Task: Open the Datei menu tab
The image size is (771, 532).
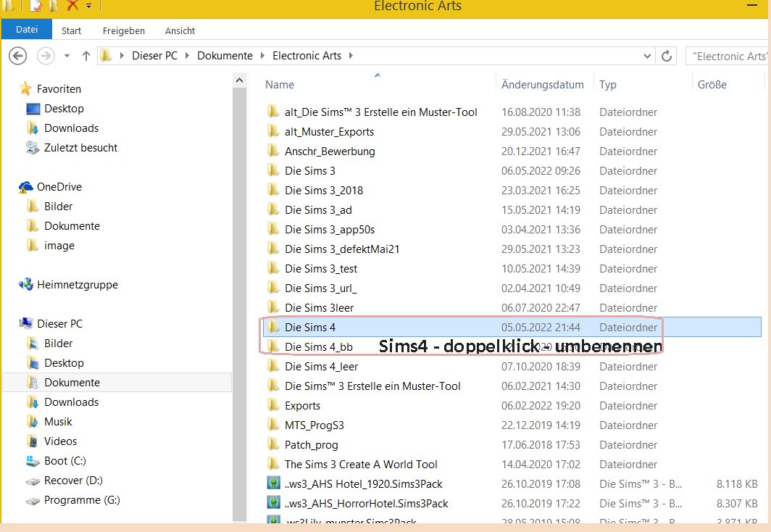Action: (x=26, y=30)
